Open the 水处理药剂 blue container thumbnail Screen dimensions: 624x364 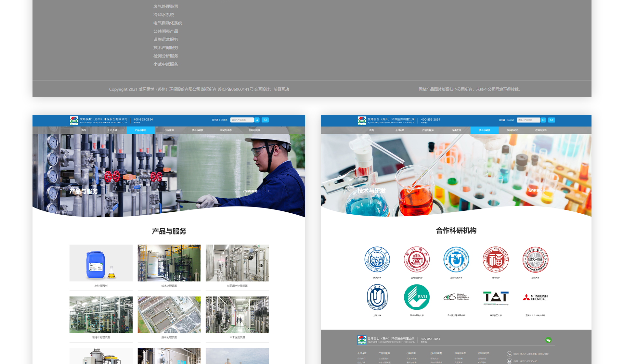(x=101, y=263)
